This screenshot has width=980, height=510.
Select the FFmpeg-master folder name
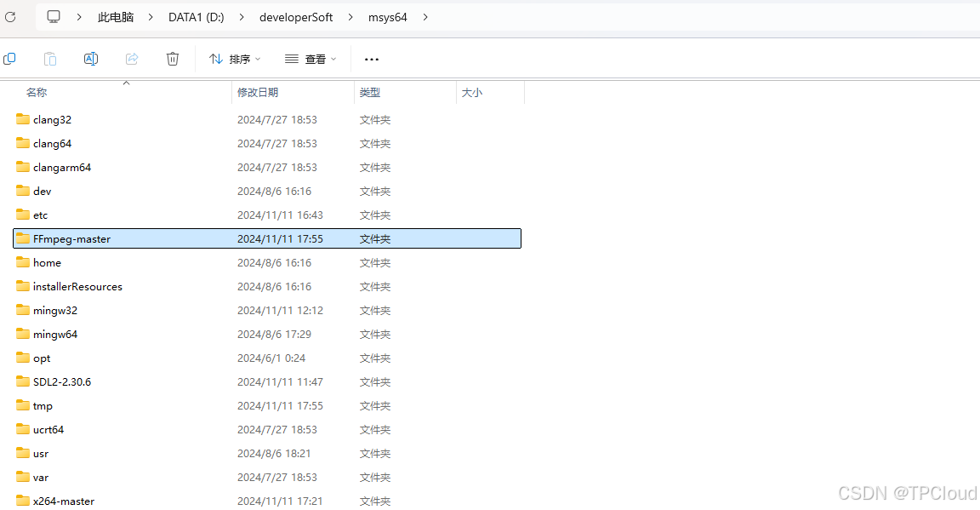(x=71, y=239)
